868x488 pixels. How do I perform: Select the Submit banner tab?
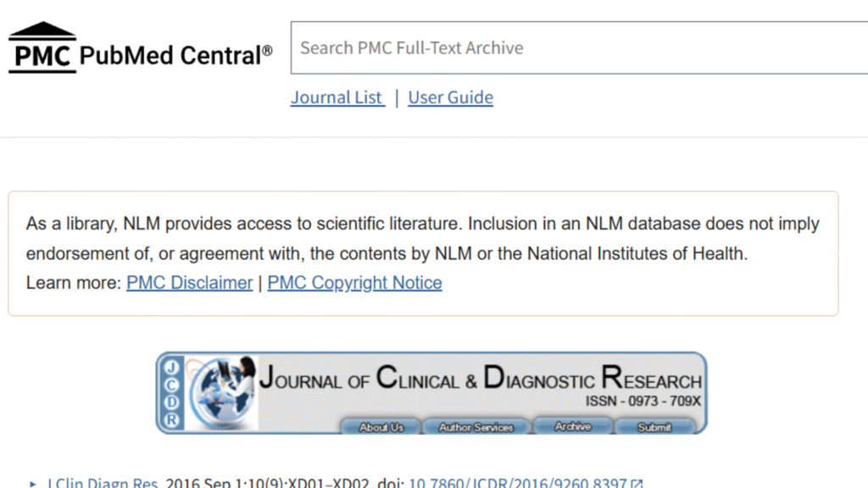click(x=654, y=427)
